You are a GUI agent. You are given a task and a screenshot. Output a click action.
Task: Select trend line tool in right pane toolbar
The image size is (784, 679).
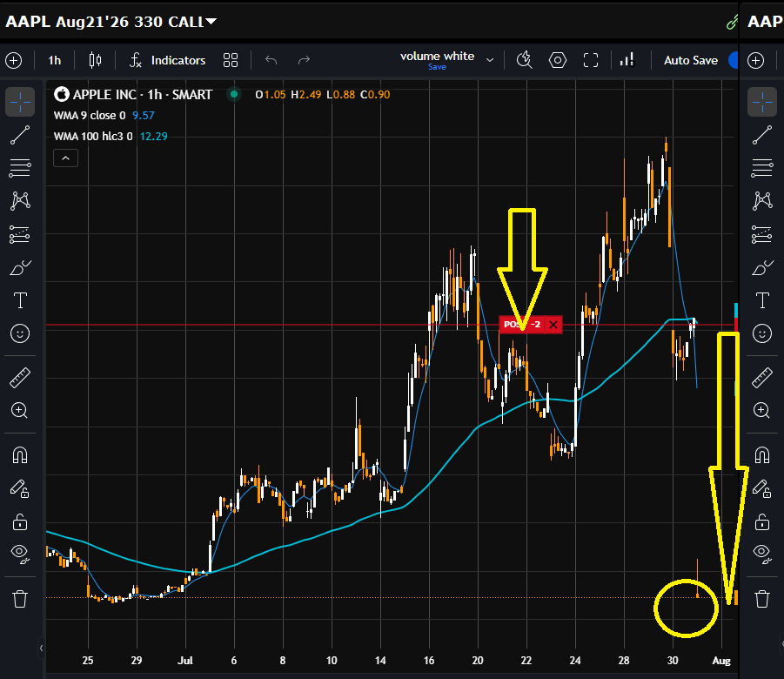[x=762, y=135]
